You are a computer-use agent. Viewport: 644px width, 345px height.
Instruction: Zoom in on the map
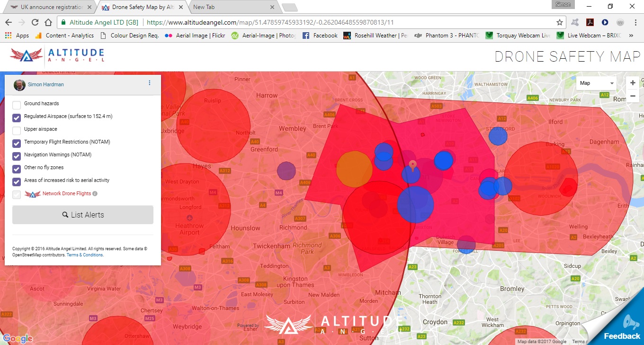(633, 82)
